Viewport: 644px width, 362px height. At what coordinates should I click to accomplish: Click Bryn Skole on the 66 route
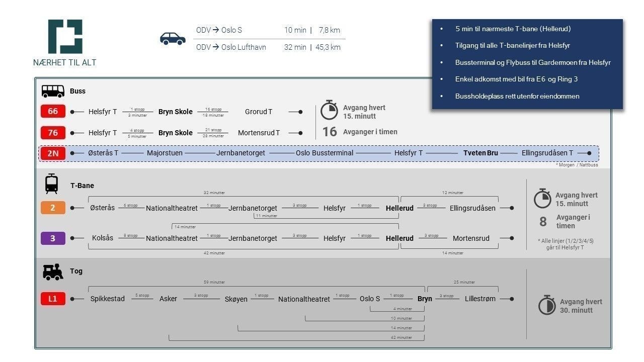176,112
